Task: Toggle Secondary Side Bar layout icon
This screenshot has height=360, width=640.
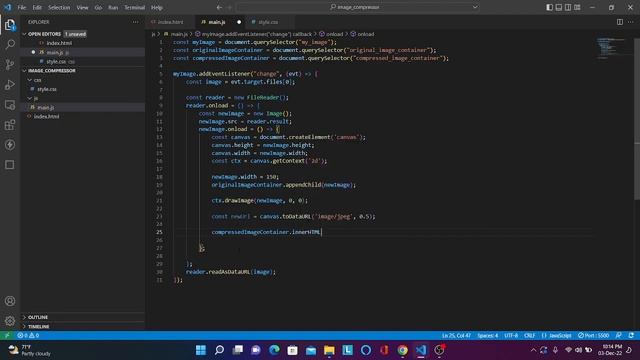Action: pos(568,7)
